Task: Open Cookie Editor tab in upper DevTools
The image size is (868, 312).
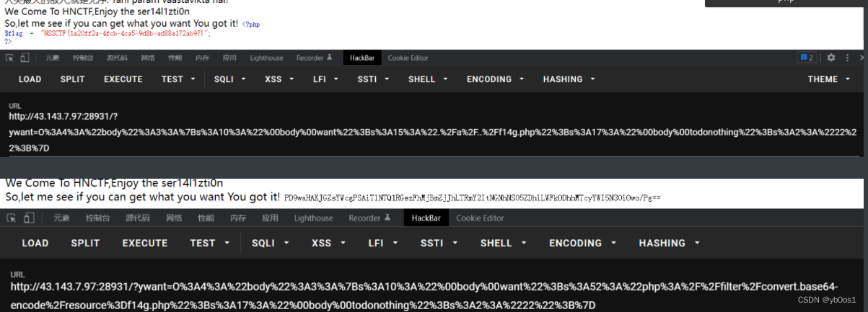Action: [x=408, y=58]
